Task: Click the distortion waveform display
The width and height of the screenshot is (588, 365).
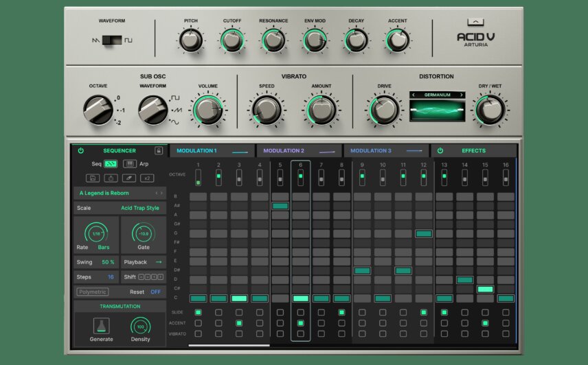Action: tap(438, 110)
